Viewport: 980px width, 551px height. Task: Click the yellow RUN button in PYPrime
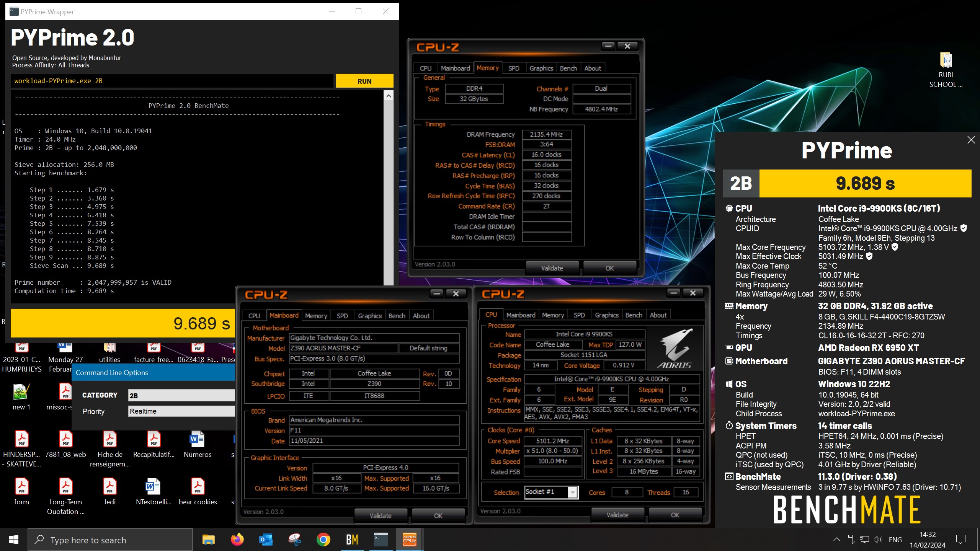tap(364, 81)
